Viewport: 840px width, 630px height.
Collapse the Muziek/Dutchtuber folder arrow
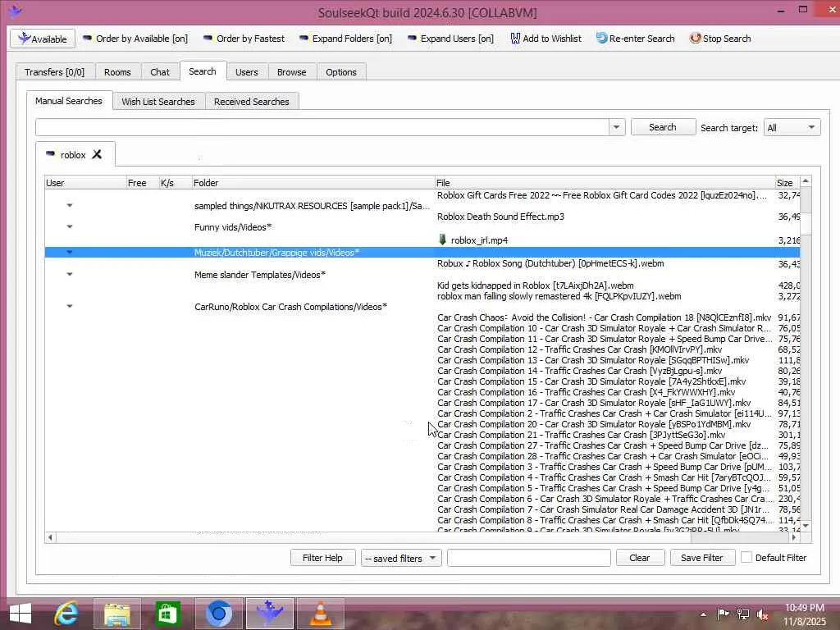(70, 253)
